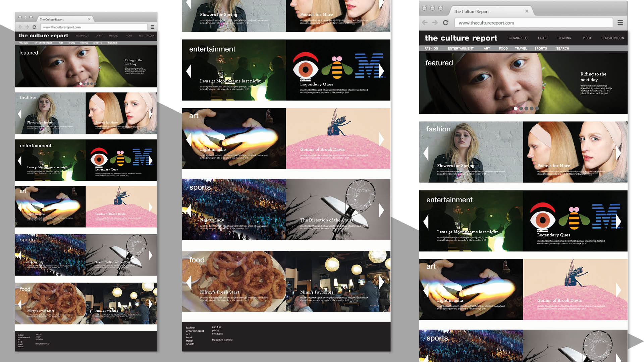Select second featured slide dot in right browser
644x362 pixels.
[521, 108]
